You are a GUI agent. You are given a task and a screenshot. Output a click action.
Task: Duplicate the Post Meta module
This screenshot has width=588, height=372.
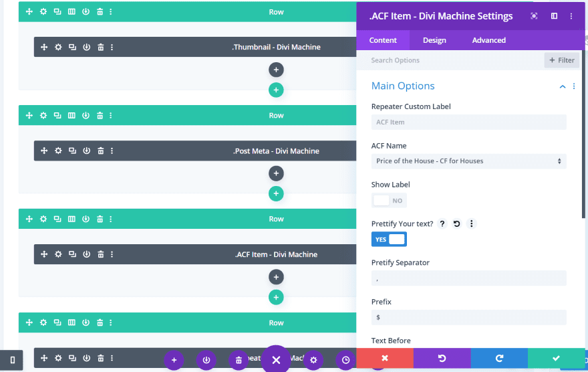72,151
